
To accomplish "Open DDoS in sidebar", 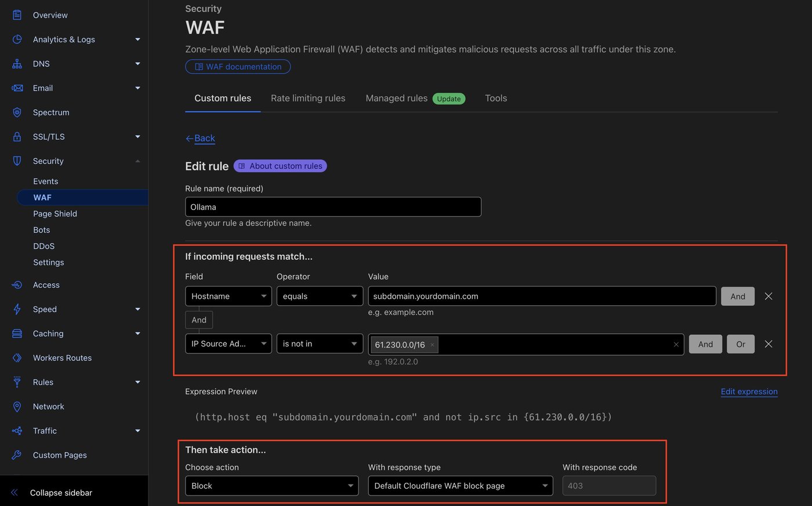I will (44, 246).
